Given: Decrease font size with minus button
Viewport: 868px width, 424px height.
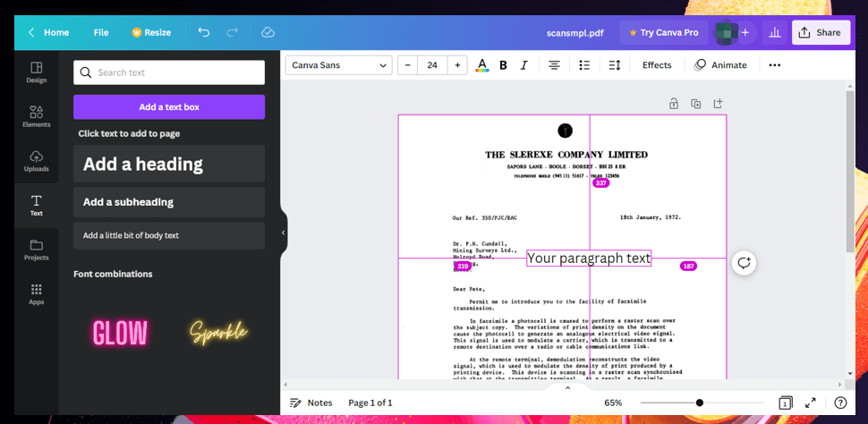Looking at the screenshot, I should [x=408, y=65].
